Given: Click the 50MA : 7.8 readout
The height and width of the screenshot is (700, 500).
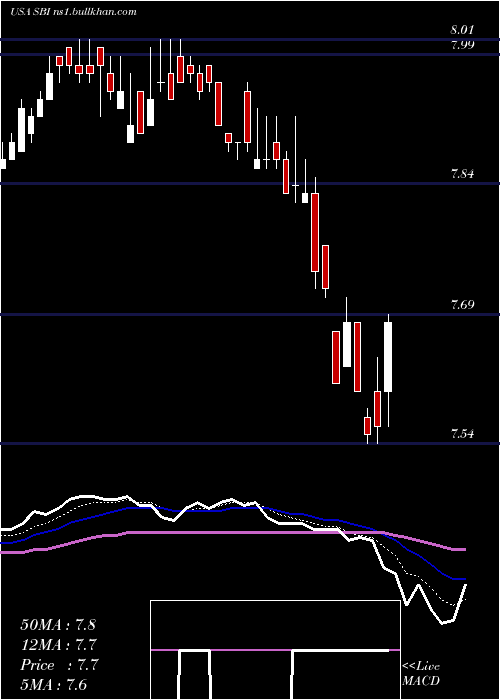Looking at the screenshot, I should tap(58, 625).
